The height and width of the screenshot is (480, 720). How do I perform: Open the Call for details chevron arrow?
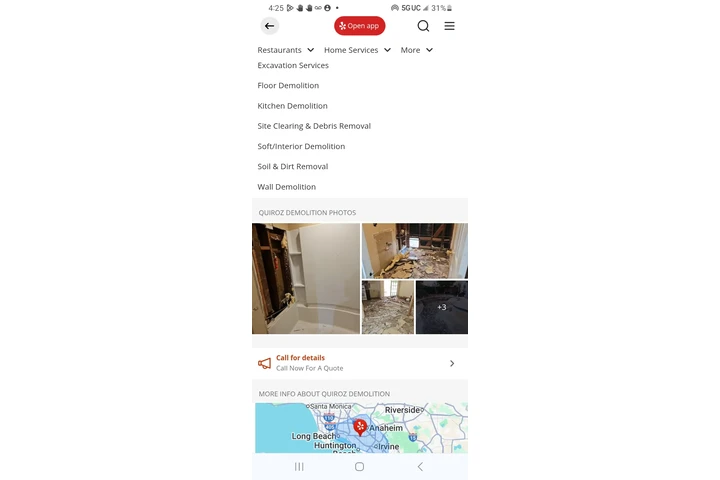(452, 363)
